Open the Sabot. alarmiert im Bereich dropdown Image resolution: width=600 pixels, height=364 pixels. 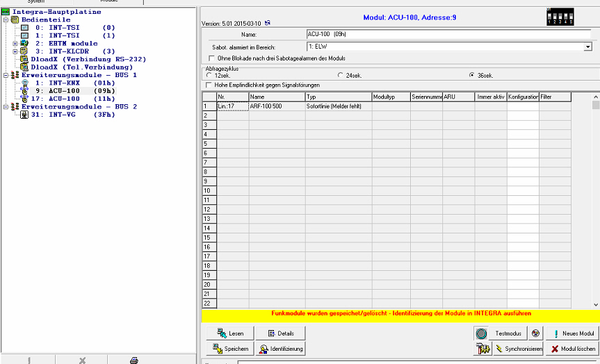[x=587, y=47]
